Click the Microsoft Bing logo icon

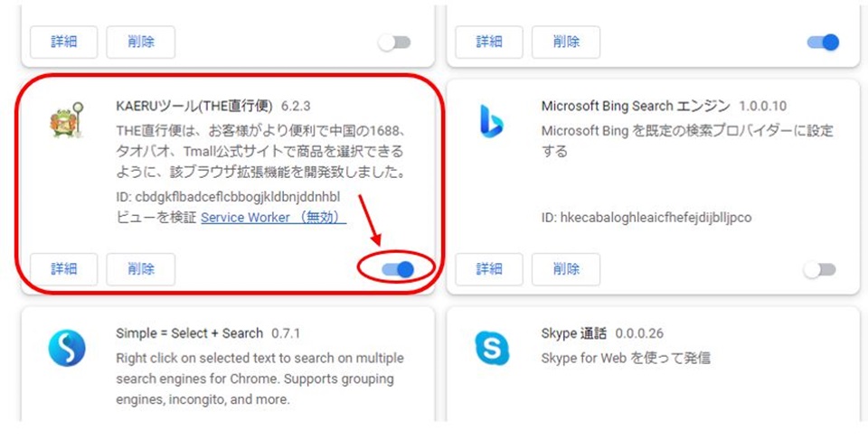(492, 121)
